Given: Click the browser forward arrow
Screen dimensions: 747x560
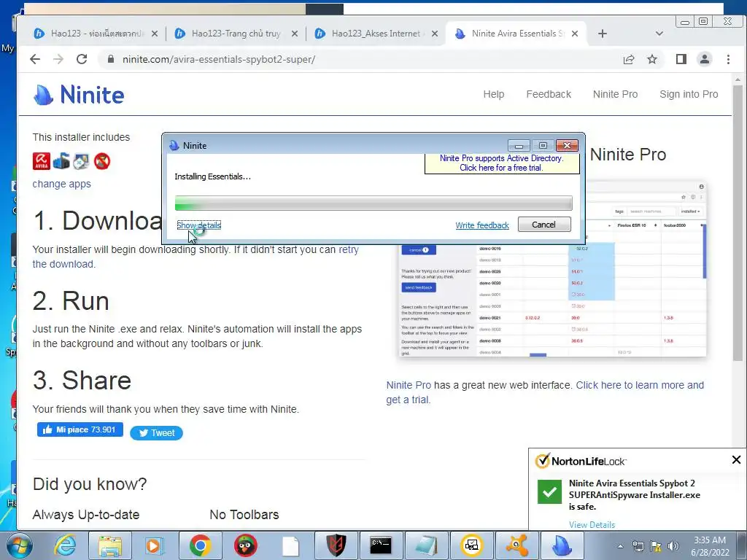Looking at the screenshot, I should [58, 59].
